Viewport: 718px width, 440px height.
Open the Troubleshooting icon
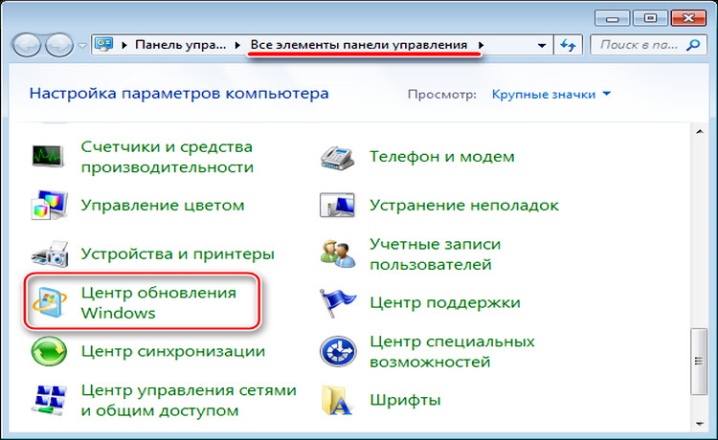point(337,205)
